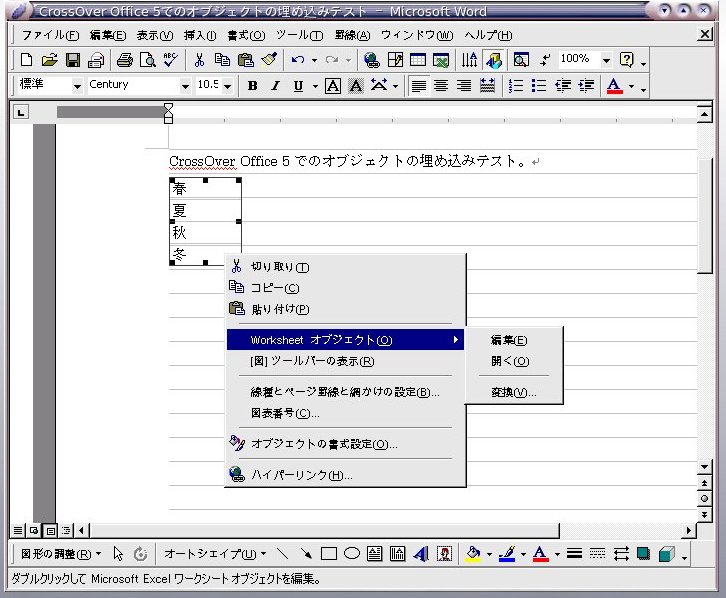Choose 開く(O) in the Worksheet submenu
The image size is (726, 598).
pos(514,361)
